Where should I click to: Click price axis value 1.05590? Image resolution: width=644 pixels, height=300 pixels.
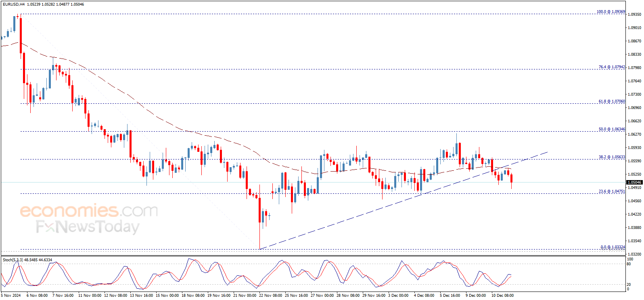click(635, 161)
